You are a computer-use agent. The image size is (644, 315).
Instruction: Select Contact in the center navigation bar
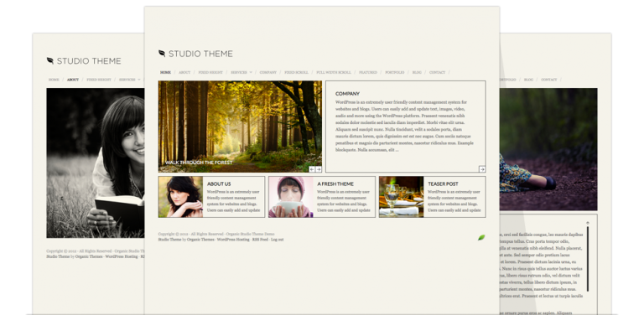coord(437,72)
